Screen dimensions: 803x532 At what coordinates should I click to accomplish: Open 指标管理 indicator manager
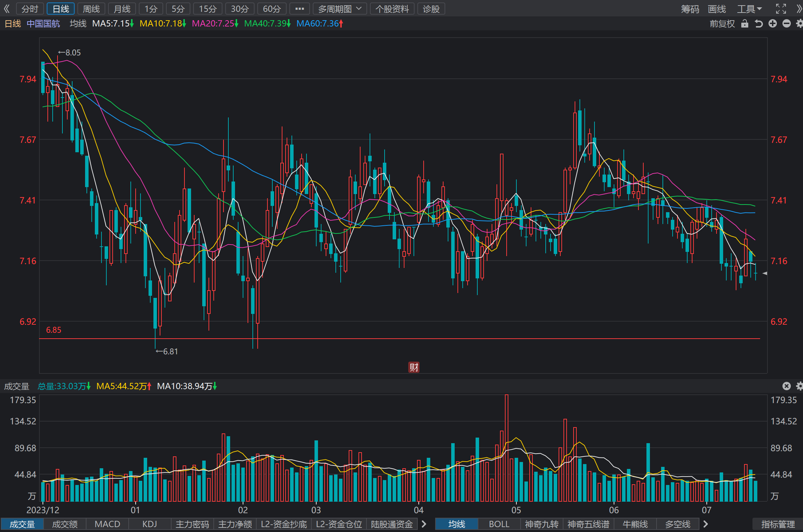pos(778,524)
